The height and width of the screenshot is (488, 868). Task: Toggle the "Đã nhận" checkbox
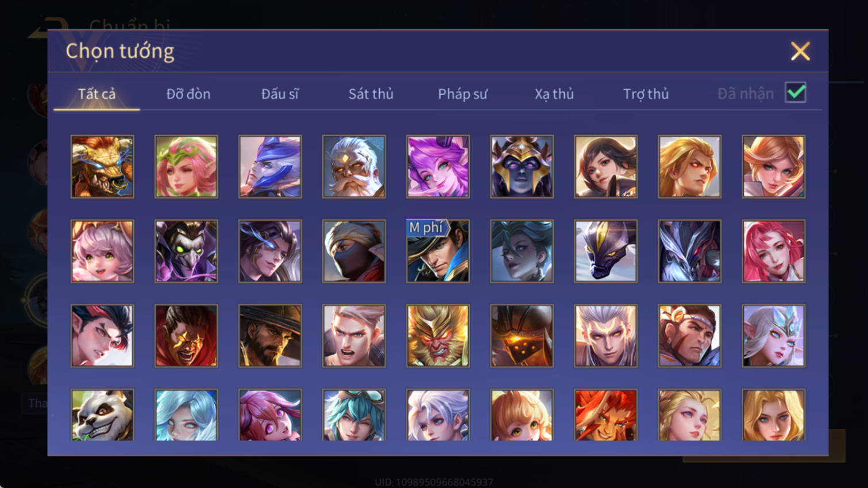pos(796,93)
